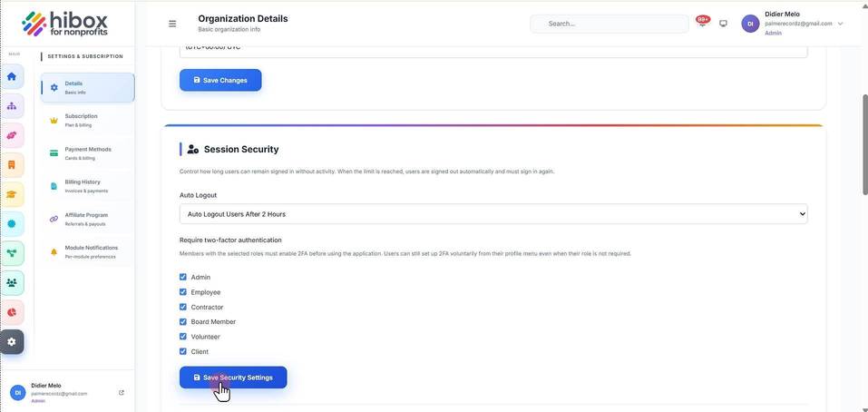Click the organization hierarchy sidebar icon
Viewport: 868px width, 412px height.
12,106
